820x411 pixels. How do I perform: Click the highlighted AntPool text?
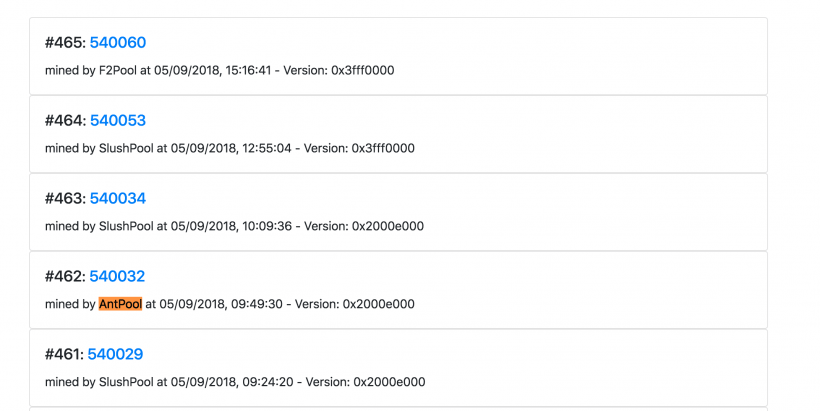pos(120,304)
